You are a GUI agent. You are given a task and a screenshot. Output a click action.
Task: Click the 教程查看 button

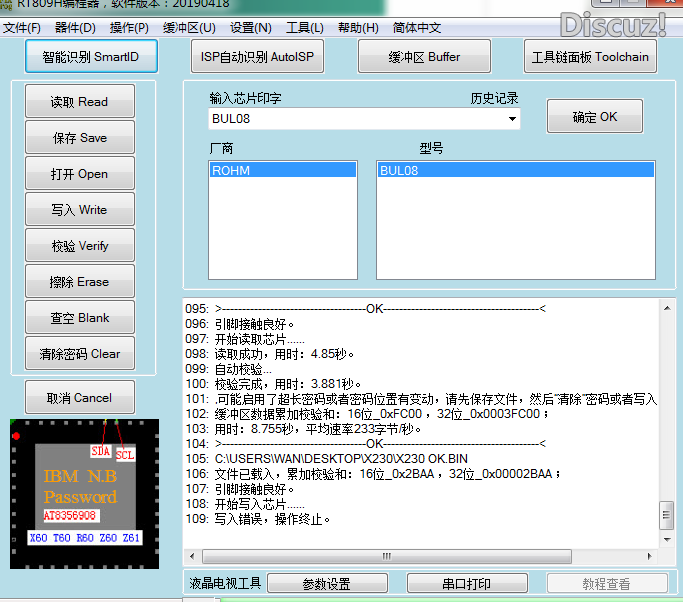pos(607,583)
